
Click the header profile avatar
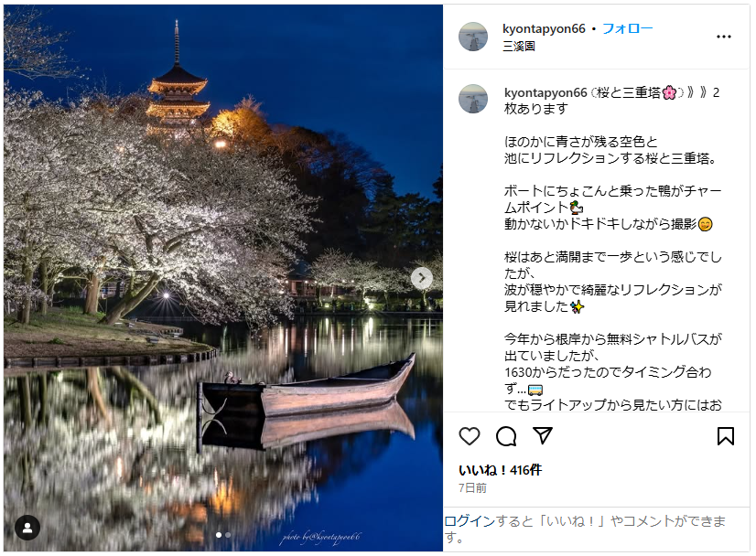pyautogui.click(x=473, y=37)
